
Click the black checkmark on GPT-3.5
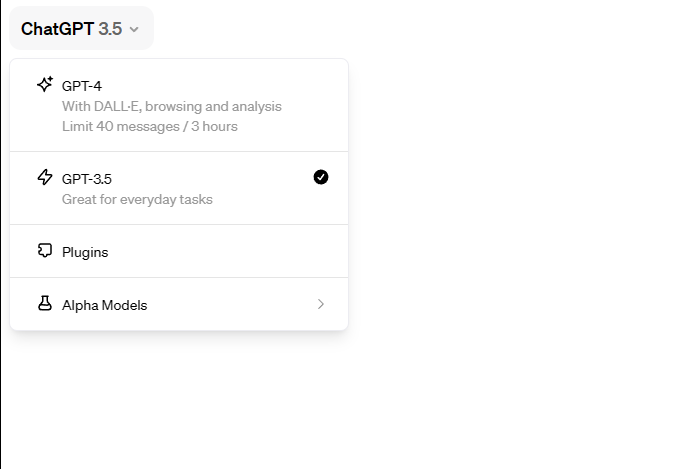(x=320, y=177)
